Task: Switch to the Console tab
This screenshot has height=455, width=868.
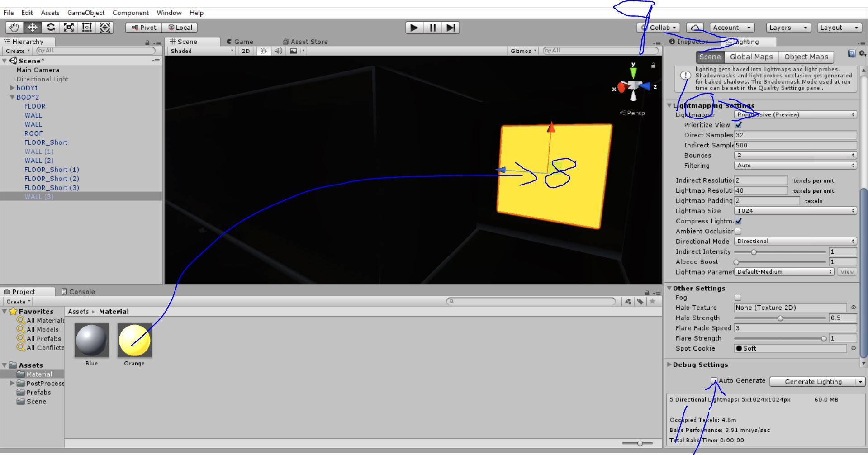Action: point(78,292)
